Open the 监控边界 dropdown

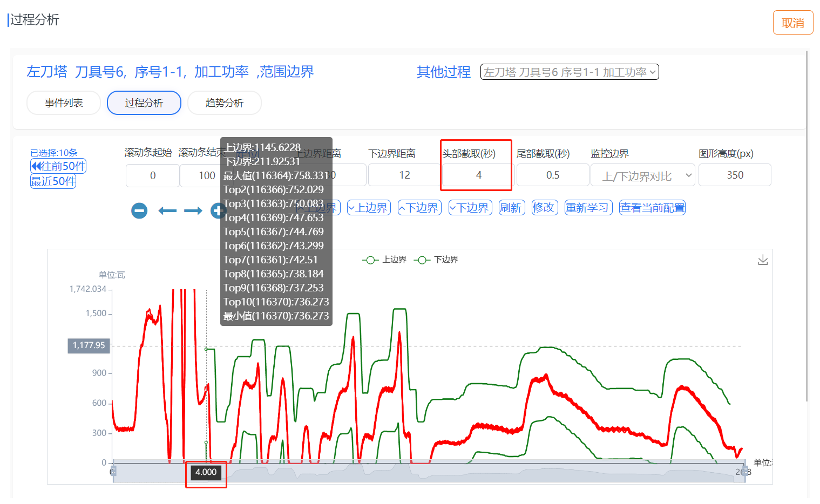coord(642,175)
